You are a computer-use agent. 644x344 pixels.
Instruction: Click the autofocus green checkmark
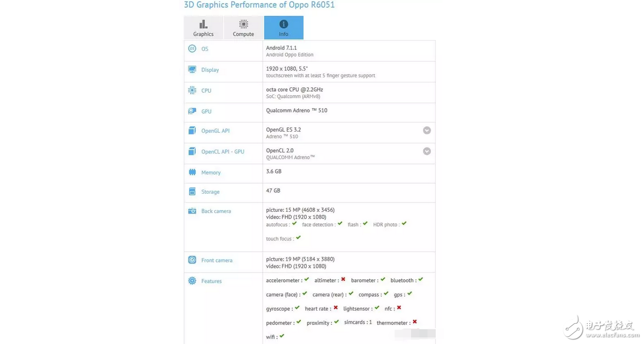pos(294,224)
